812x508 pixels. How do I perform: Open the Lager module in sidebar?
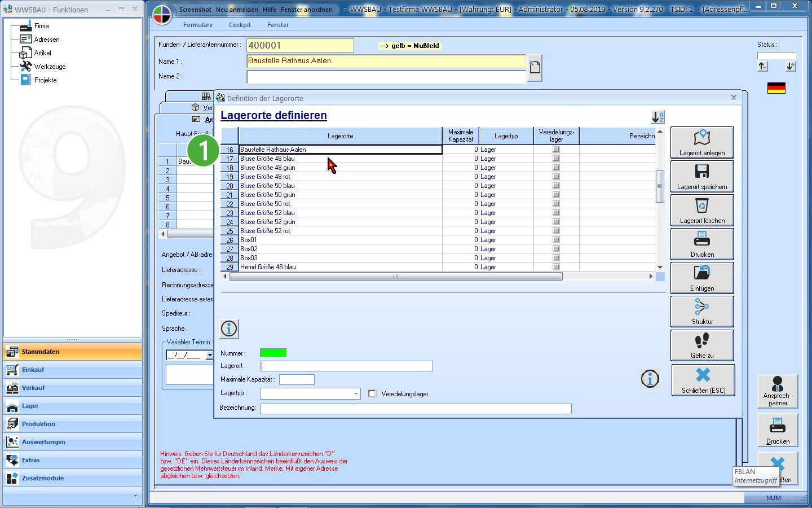click(x=72, y=406)
